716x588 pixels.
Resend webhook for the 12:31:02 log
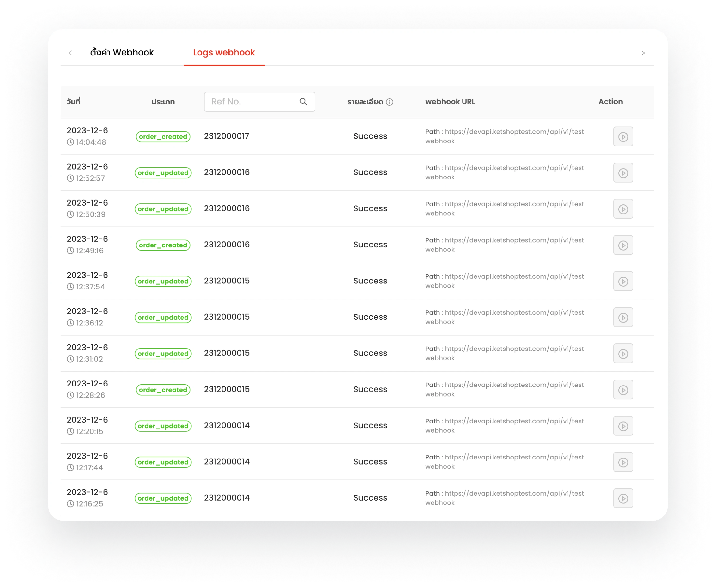[x=623, y=354]
